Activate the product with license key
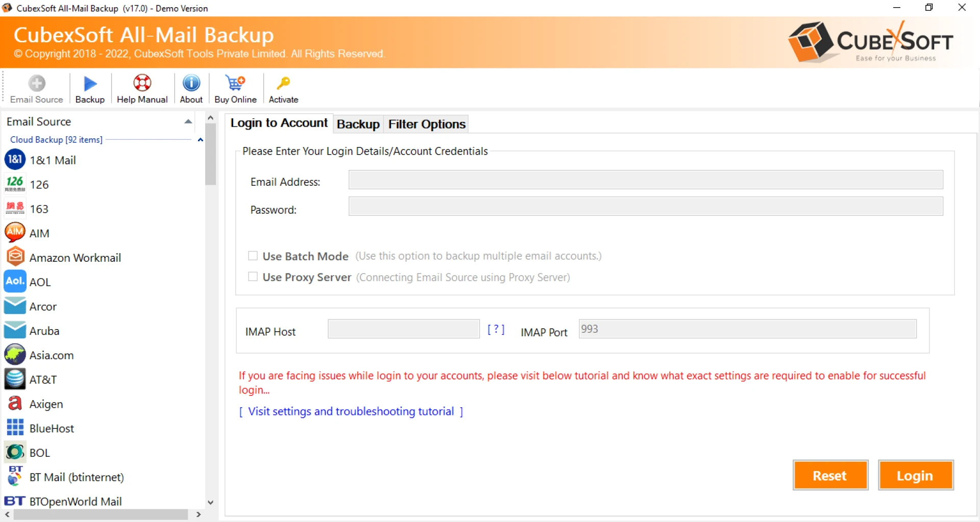This screenshot has width=980, height=522. point(283,88)
